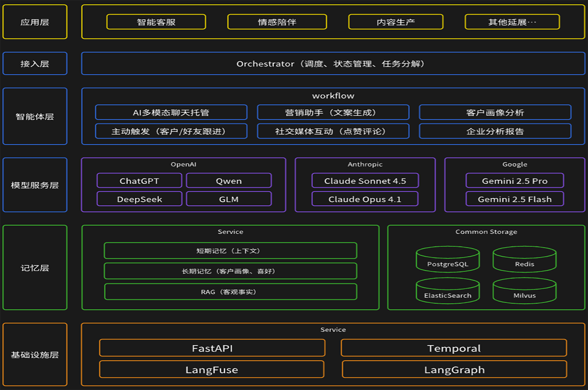Toggle the 智能客服 application module
Screen dimensions: 588x390
tap(156, 22)
